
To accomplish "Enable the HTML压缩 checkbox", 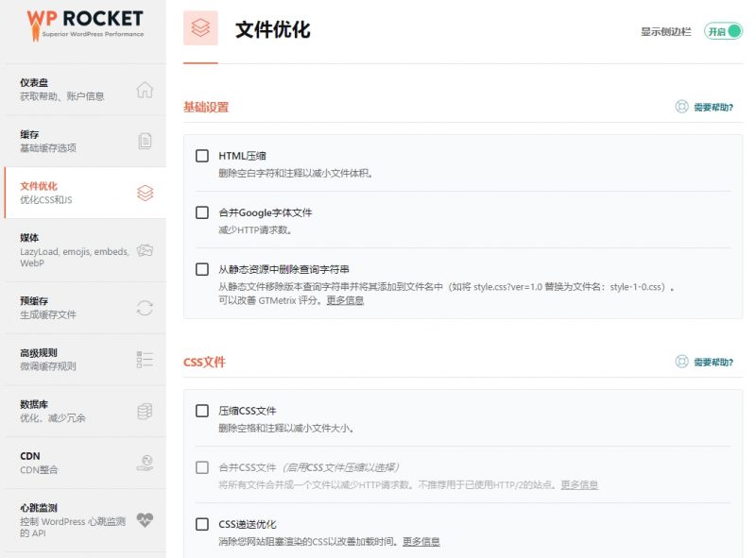I will (x=202, y=155).
